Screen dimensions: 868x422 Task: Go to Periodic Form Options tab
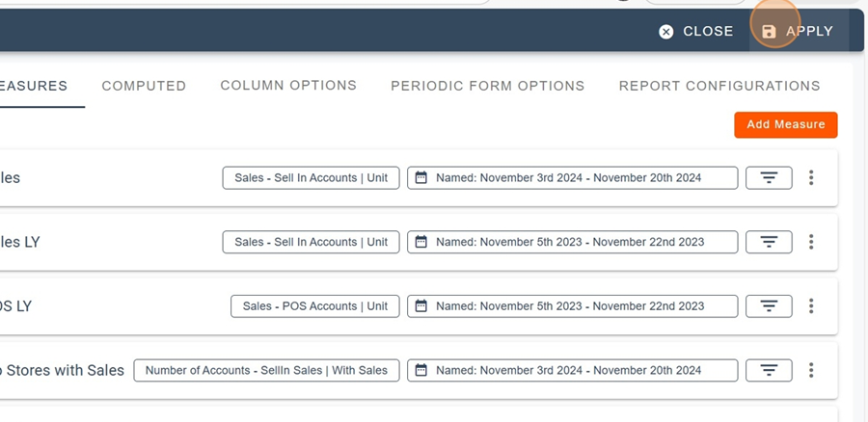(x=487, y=86)
